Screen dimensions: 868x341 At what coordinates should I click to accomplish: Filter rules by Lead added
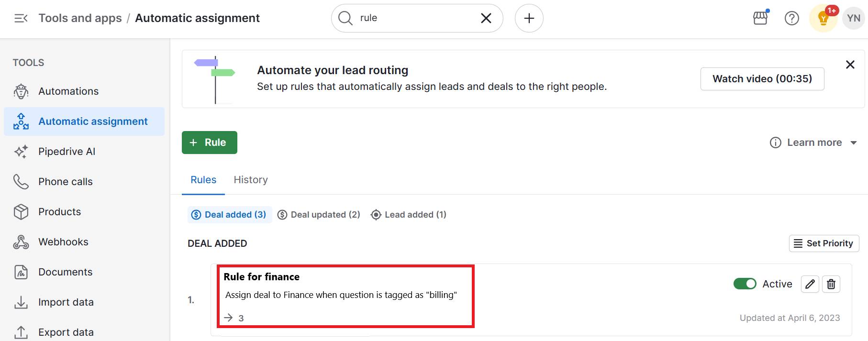click(408, 214)
